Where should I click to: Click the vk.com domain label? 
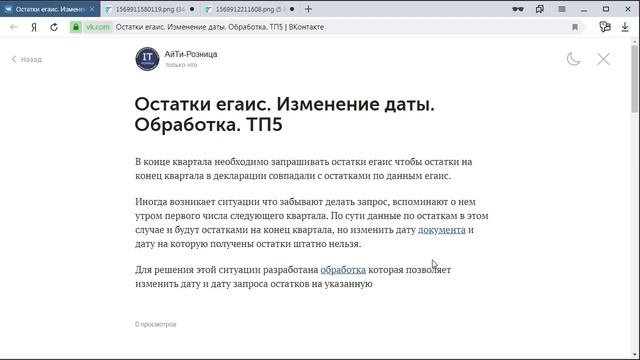click(98, 27)
